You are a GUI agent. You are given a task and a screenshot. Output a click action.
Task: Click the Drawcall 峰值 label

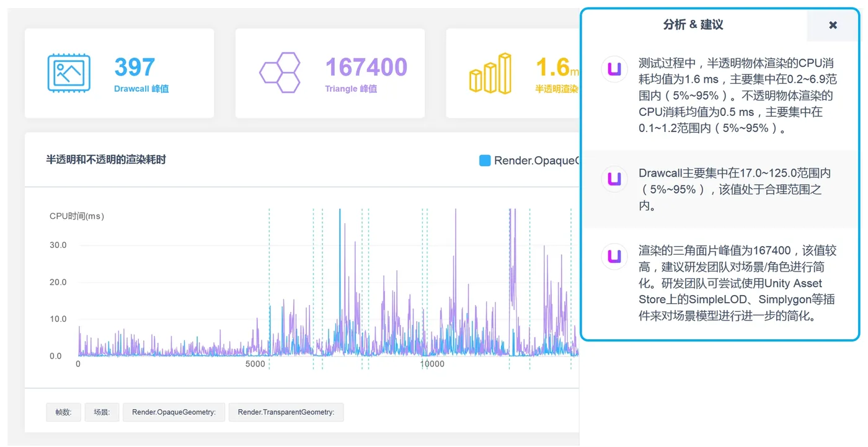[141, 89]
